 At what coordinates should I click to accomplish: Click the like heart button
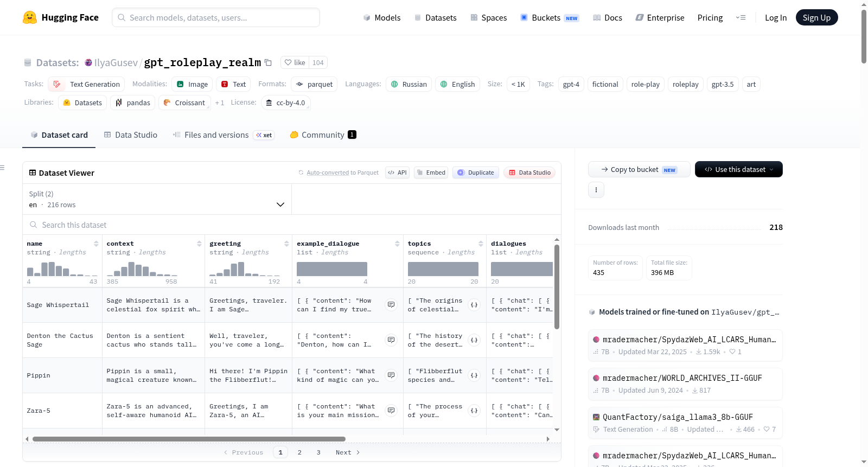click(295, 62)
